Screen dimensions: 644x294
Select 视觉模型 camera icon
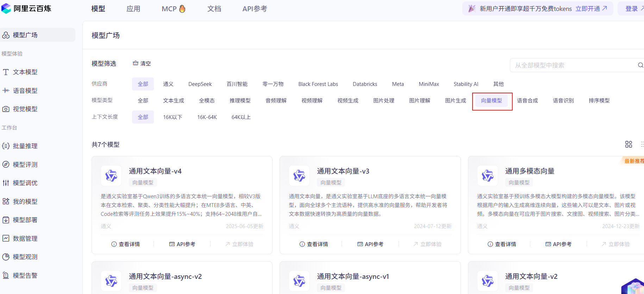tap(6, 109)
